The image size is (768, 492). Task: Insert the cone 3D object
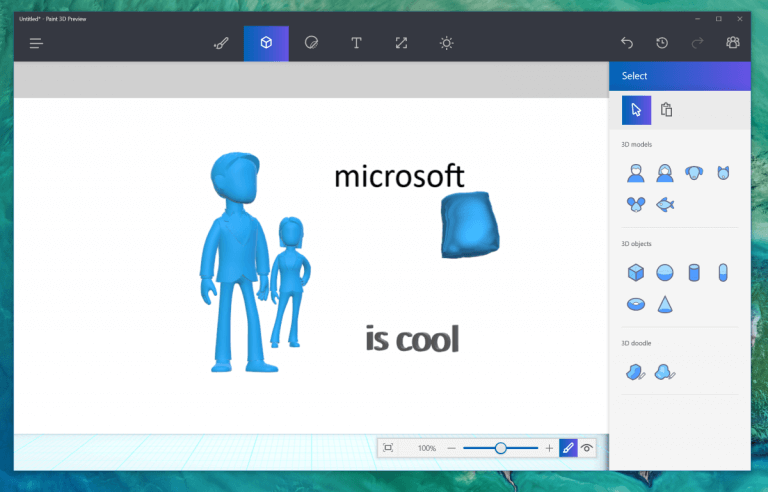point(664,303)
